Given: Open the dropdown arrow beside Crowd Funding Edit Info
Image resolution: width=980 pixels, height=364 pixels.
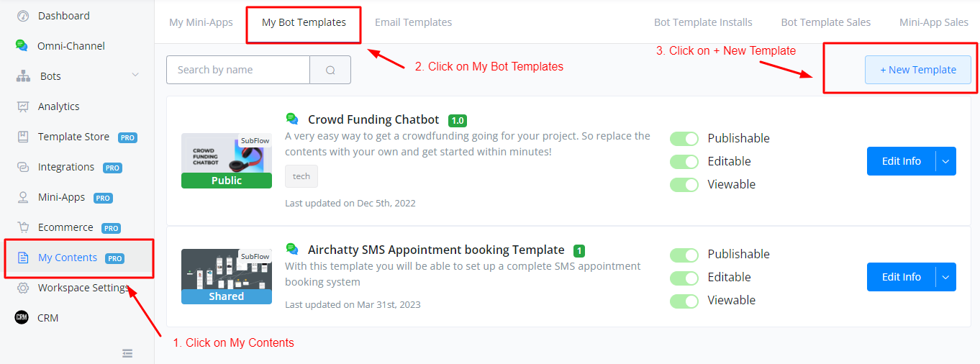Looking at the screenshot, I should [945, 161].
